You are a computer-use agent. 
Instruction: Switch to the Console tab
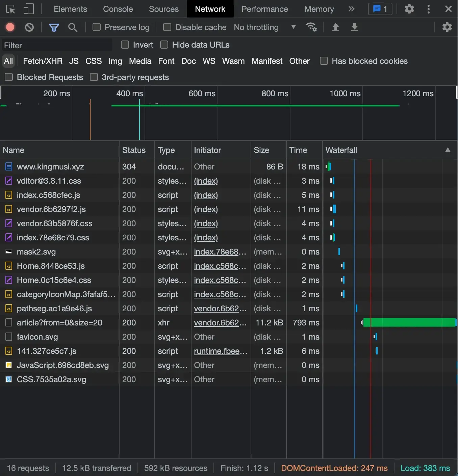[x=118, y=9]
